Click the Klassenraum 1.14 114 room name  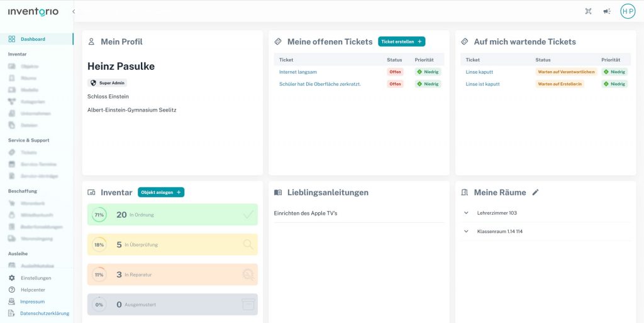click(x=500, y=231)
